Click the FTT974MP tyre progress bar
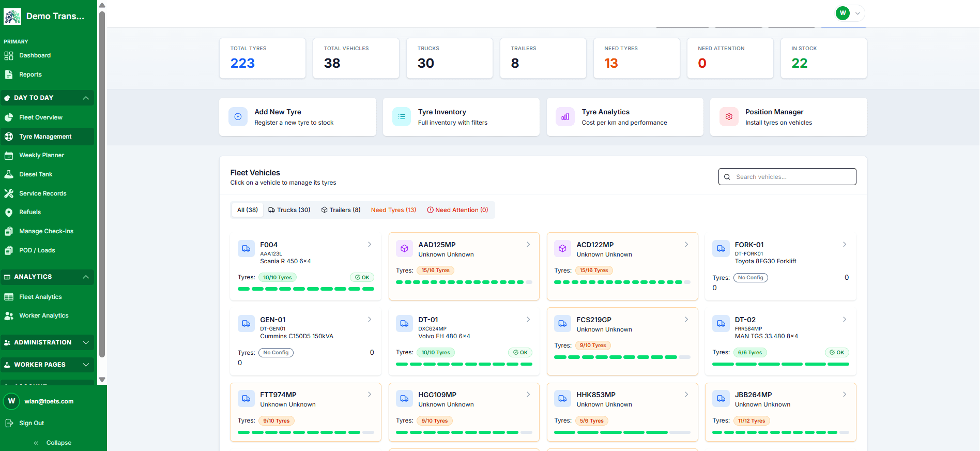Image resolution: width=980 pixels, height=451 pixels. coord(306,432)
